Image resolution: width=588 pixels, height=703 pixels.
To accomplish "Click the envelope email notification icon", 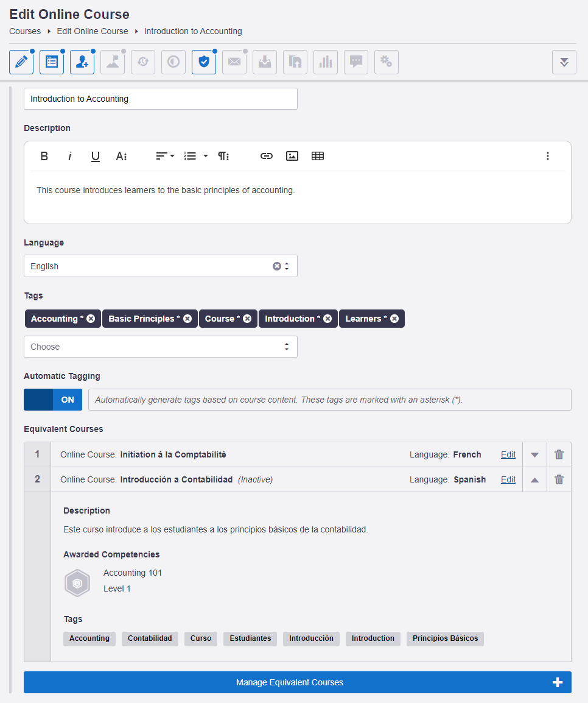I will [234, 62].
